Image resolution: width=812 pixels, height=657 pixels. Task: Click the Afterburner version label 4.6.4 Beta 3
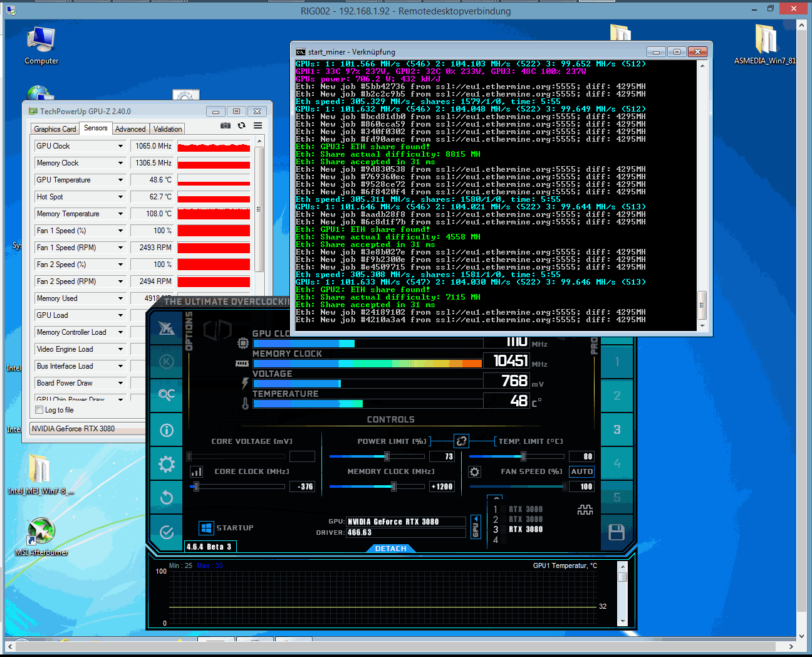pos(210,547)
